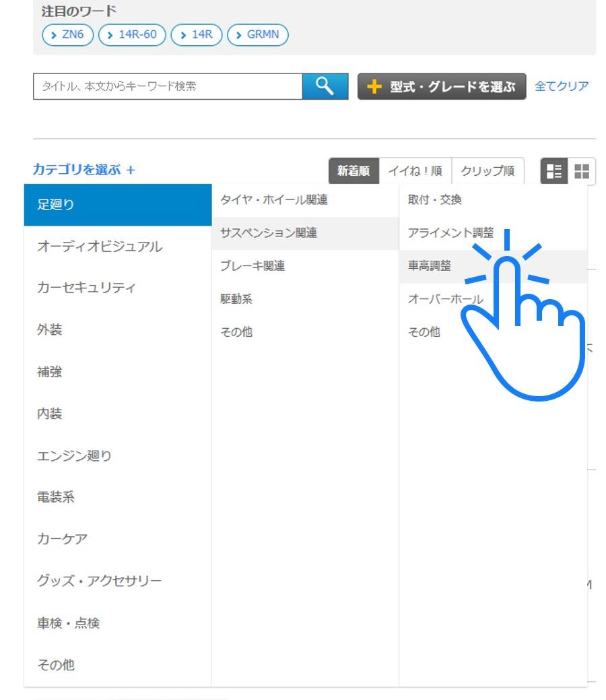
Task: Select the オーディオビジュアル category
Action: pos(118,247)
